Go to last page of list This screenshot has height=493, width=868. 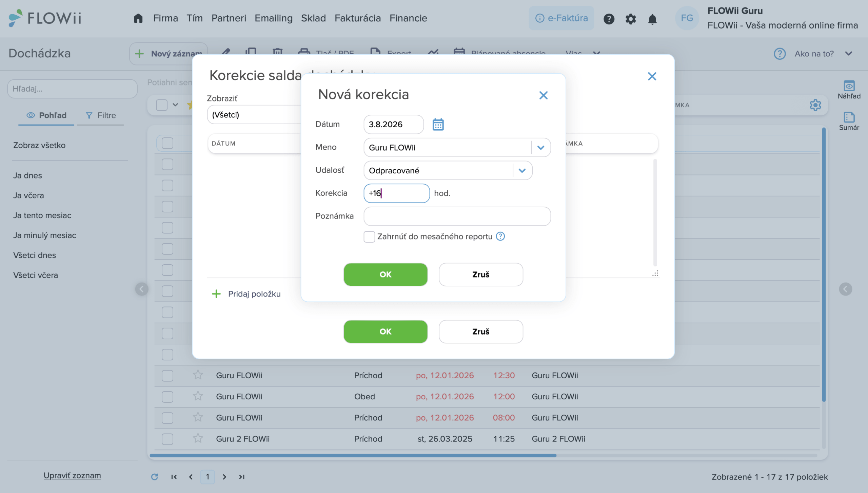click(241, 477)
